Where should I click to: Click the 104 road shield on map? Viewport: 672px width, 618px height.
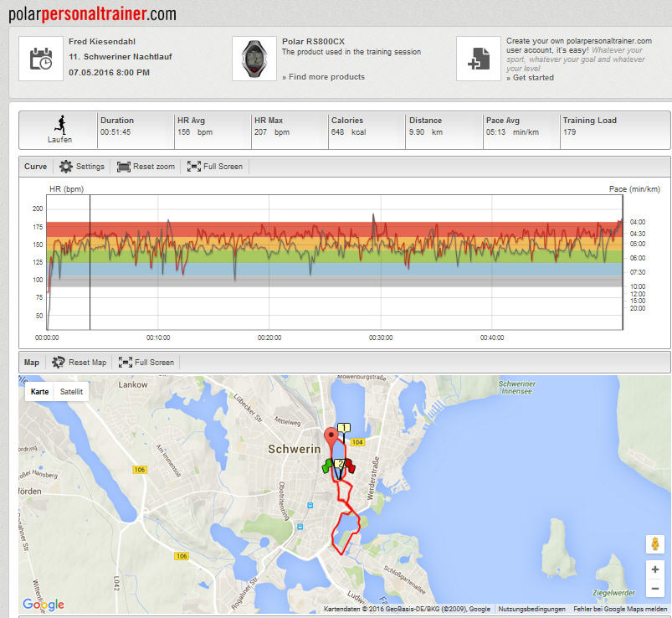[x=357, y=442]
